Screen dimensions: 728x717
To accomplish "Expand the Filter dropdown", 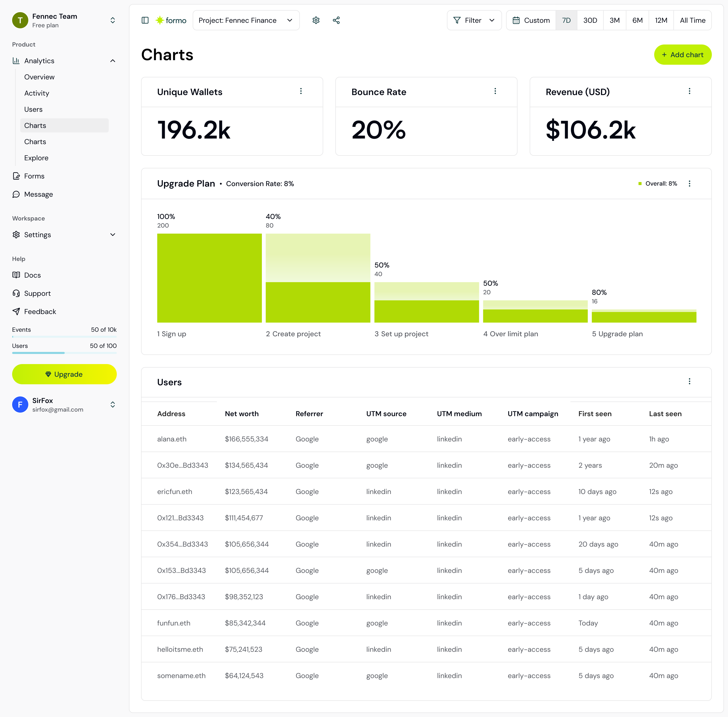I will click(474, 20).
